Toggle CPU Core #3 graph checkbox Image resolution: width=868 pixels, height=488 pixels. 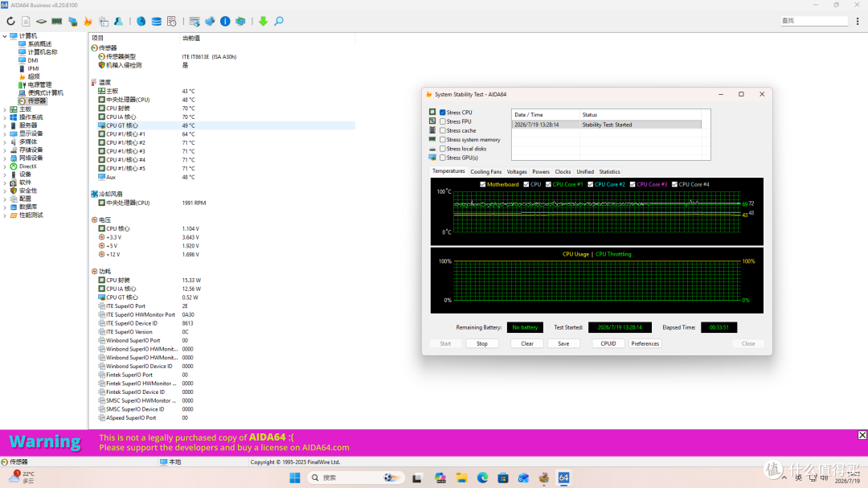[x=633, y=184]
